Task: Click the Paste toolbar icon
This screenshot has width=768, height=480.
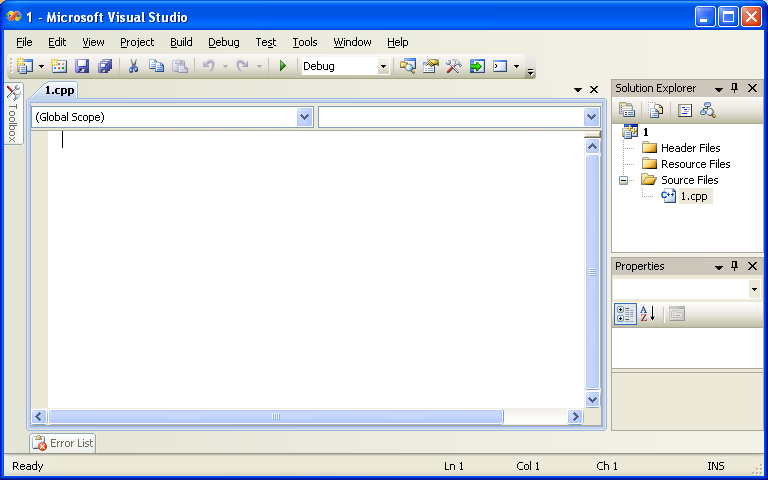Action: [180, 66]
